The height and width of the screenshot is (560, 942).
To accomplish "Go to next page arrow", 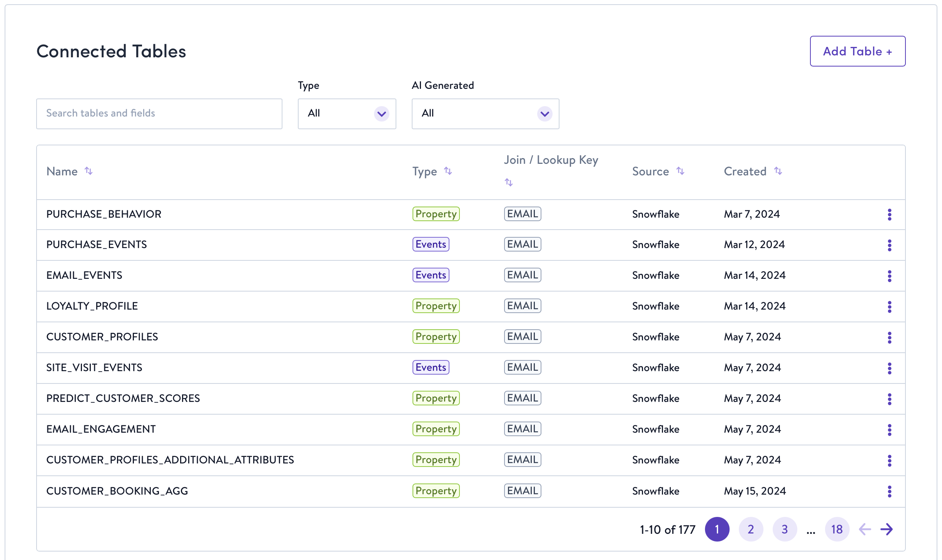I will click(887, 529).
